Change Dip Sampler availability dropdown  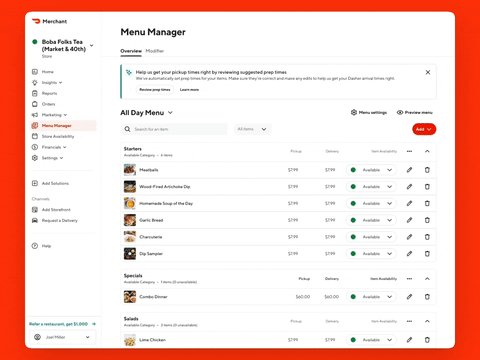click(x=371, y=254)
